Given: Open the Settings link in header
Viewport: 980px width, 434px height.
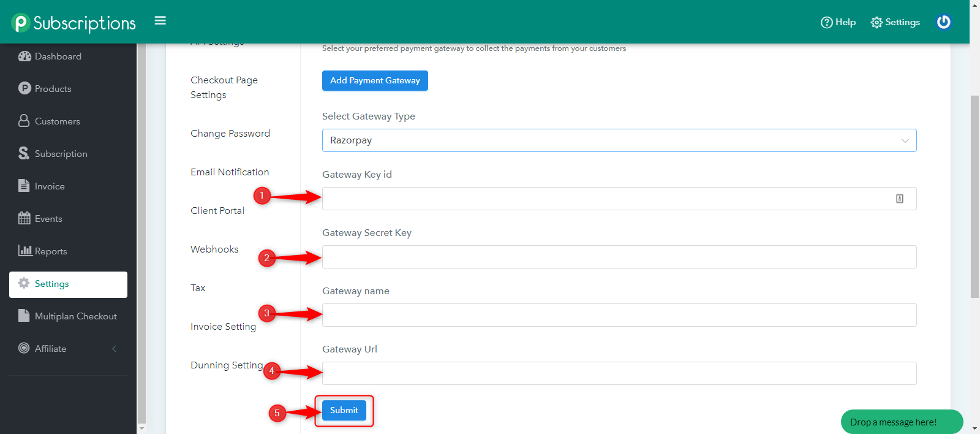Looking at the screenshot, I should [895, 23].
